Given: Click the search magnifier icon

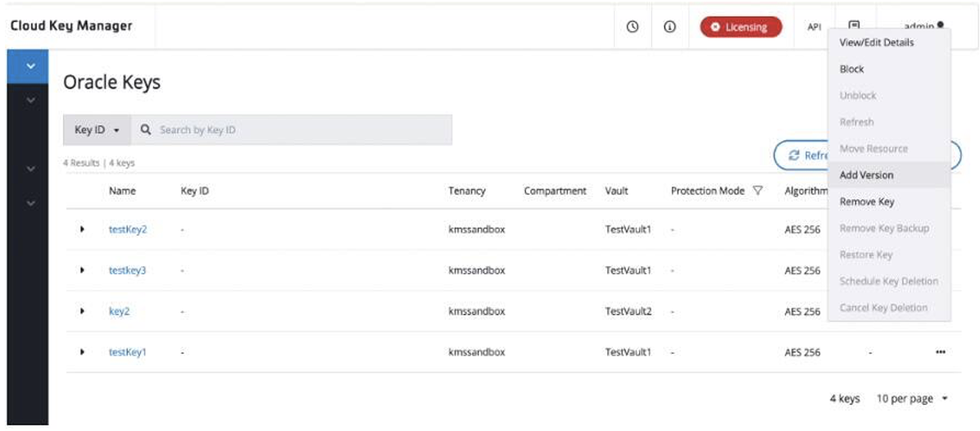Looking at the screenshot, I should tap(146, 129).
